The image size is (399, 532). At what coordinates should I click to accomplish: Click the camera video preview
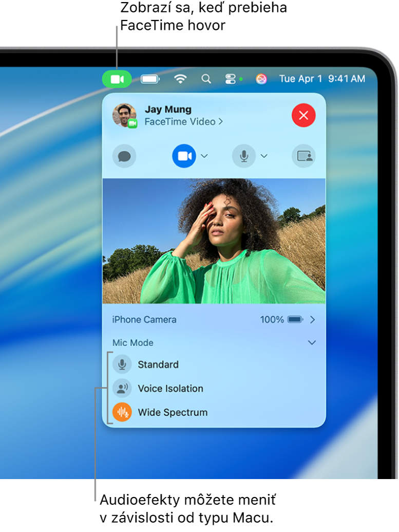pos(214,241)
